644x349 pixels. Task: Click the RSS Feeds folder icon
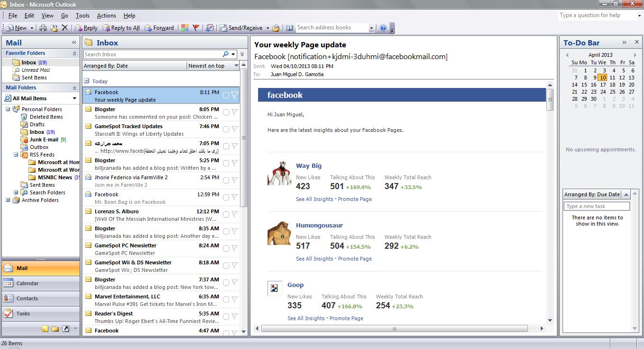(25, 155)
